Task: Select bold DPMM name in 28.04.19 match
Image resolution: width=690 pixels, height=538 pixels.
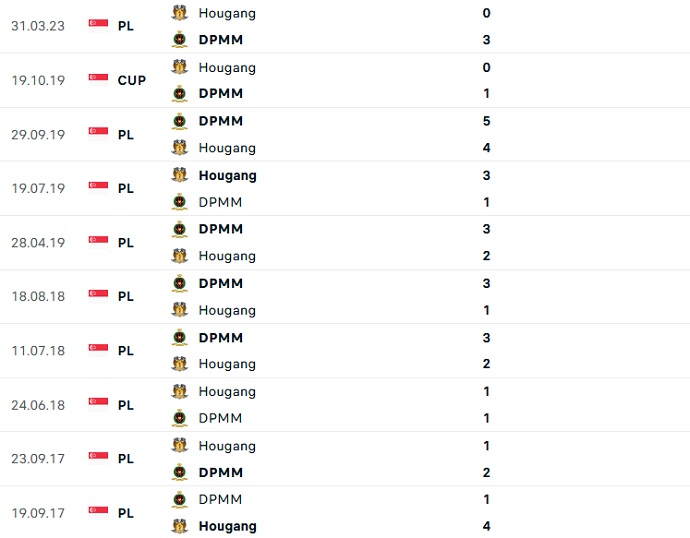Action: [220, 229]
